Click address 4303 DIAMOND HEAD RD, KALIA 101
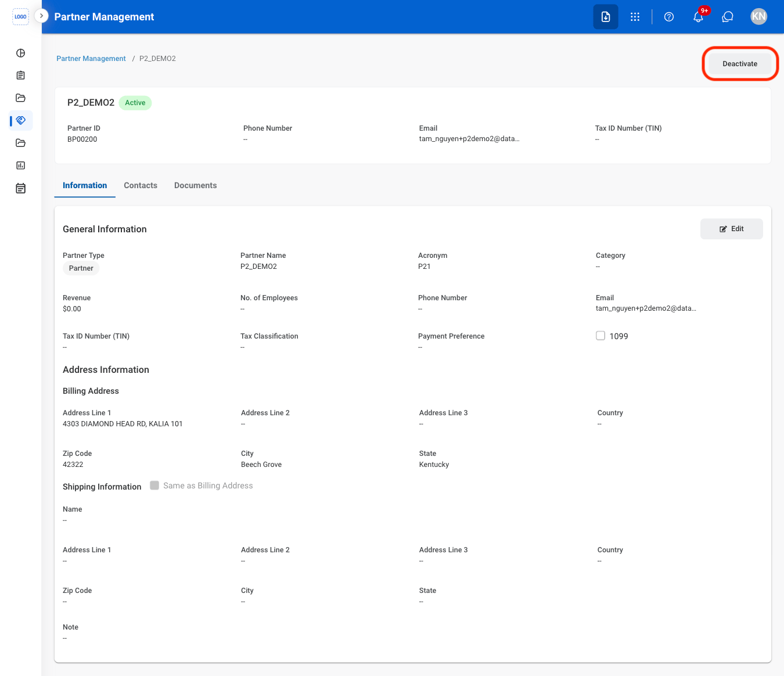This screenshot has height=676, width=784. (x=123, y=424)
